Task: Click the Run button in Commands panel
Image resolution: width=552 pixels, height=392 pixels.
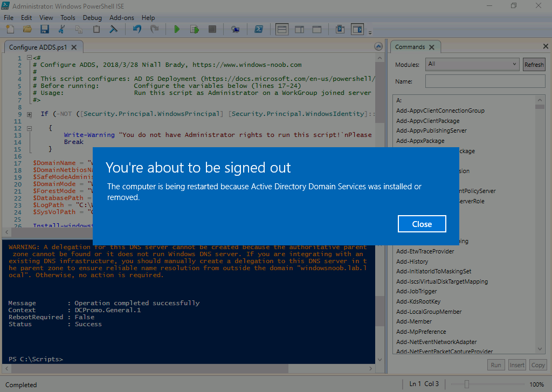Action: [x=496, y=365]
